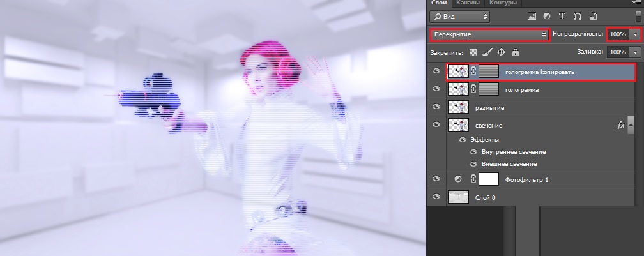Viewport: 644px width, 256px height.
Task: Select layer name размытие
Action: click(x=489, y=107)
